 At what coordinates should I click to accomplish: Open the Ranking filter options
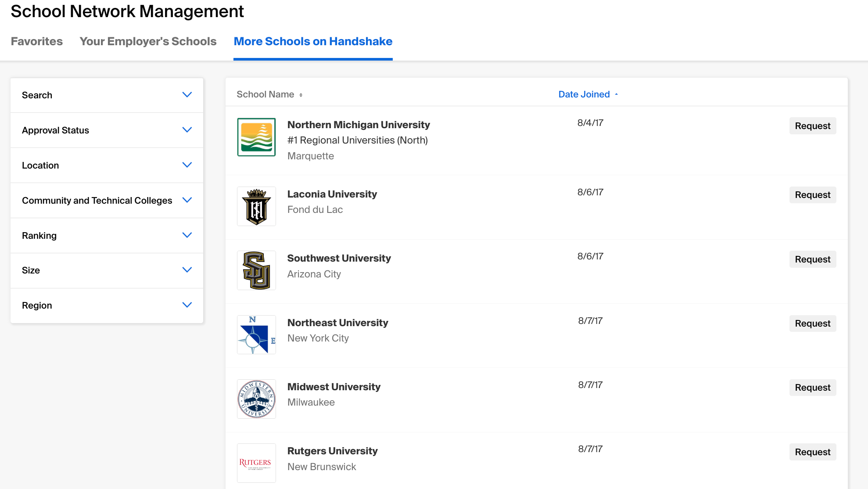(x=187, y=235)
